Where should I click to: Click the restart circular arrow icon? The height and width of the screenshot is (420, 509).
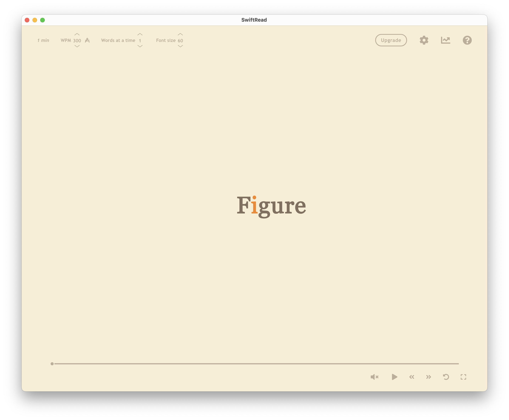[x=446, y=377]
